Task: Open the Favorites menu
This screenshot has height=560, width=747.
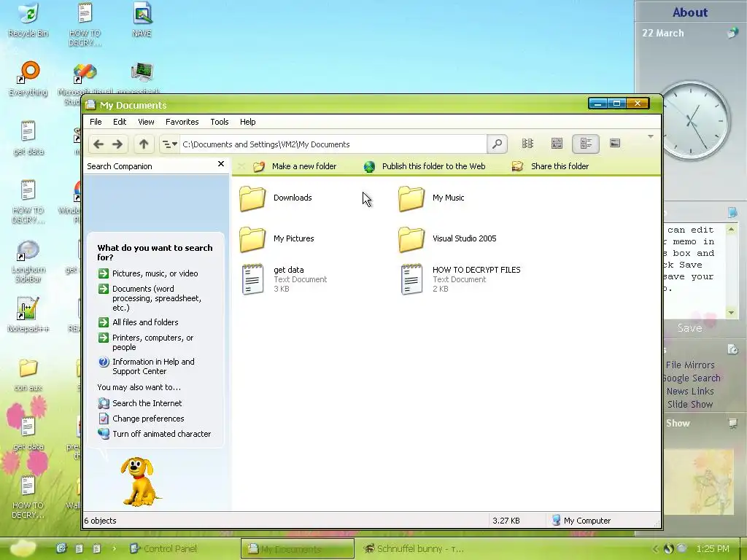Action: (182, 122)
